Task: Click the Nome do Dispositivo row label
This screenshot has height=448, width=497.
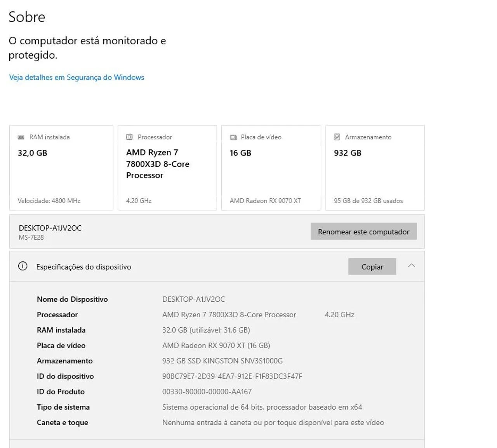Action: tap(72, 299)
